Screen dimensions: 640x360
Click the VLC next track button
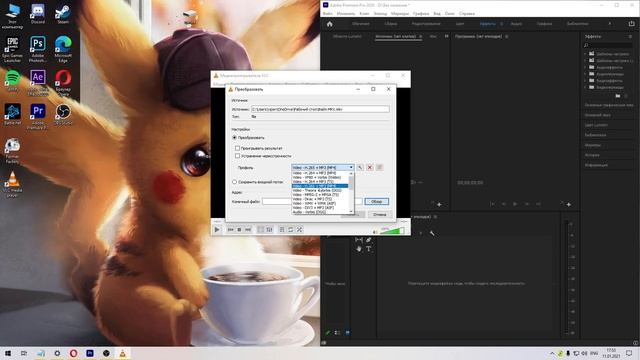[x=248, y=230]
